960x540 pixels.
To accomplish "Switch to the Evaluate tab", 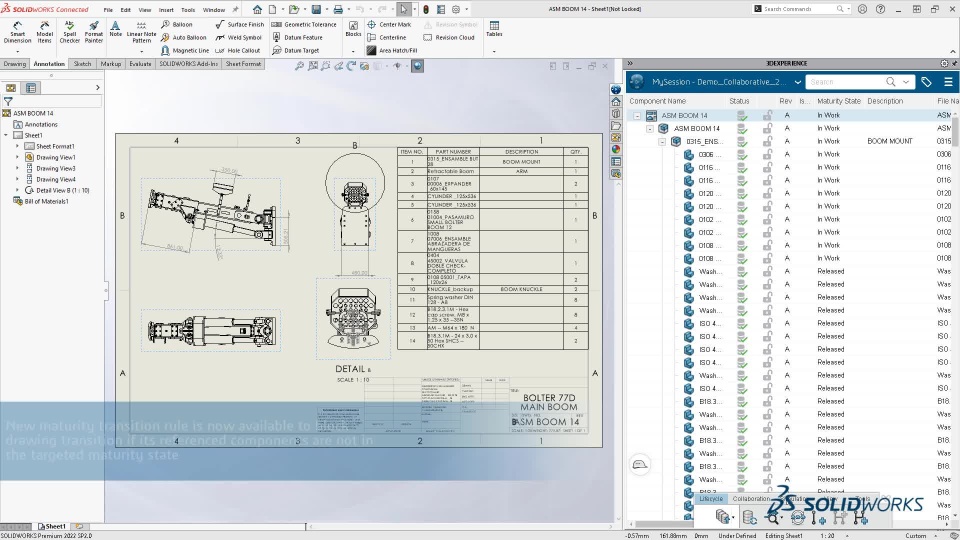I will click(x=140, y=64).
